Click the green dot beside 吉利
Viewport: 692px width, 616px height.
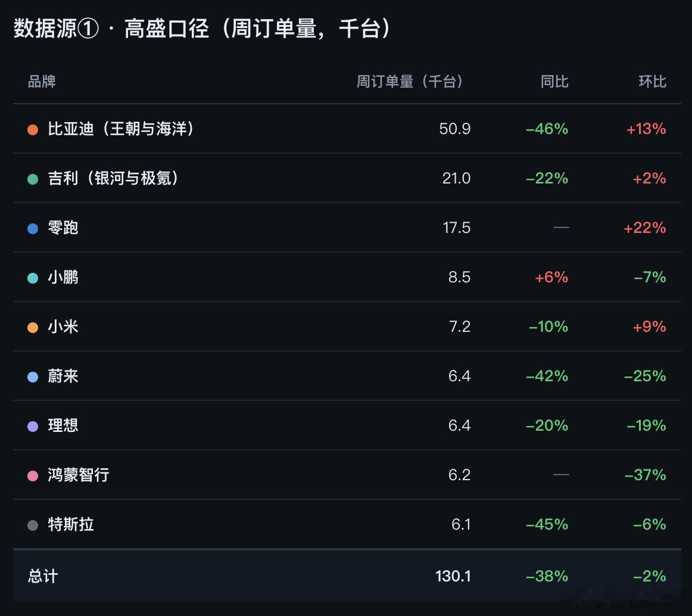click(33, 179)
